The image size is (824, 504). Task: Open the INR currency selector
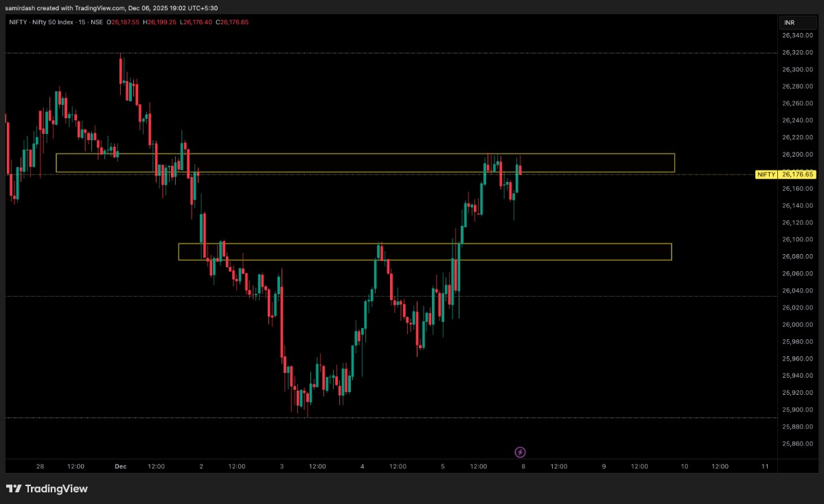coord(789,22)
